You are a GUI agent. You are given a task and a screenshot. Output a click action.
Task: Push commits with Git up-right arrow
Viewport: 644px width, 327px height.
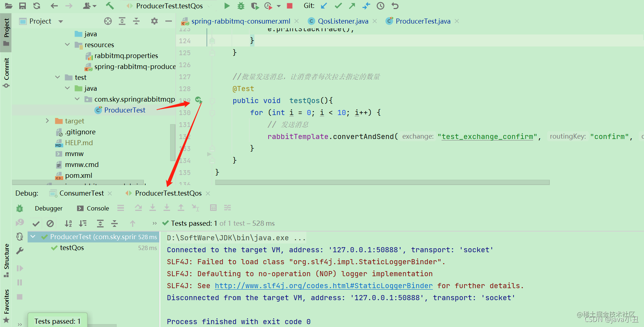click(352, 6)
